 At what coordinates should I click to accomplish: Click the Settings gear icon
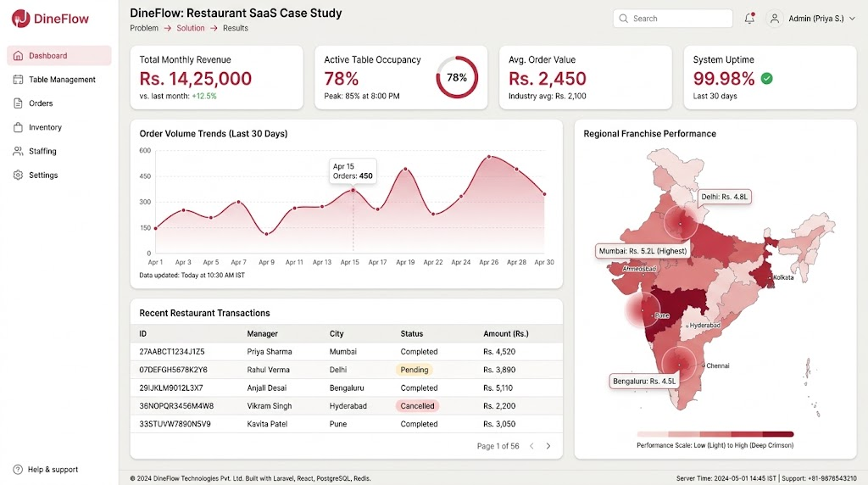[19, 175]
